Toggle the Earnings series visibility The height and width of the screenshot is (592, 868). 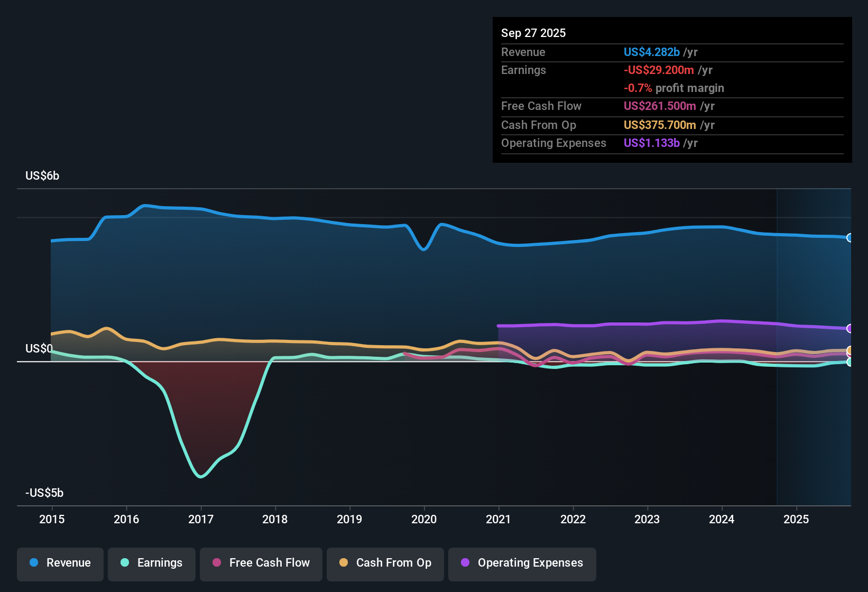(x=151, y=563)
